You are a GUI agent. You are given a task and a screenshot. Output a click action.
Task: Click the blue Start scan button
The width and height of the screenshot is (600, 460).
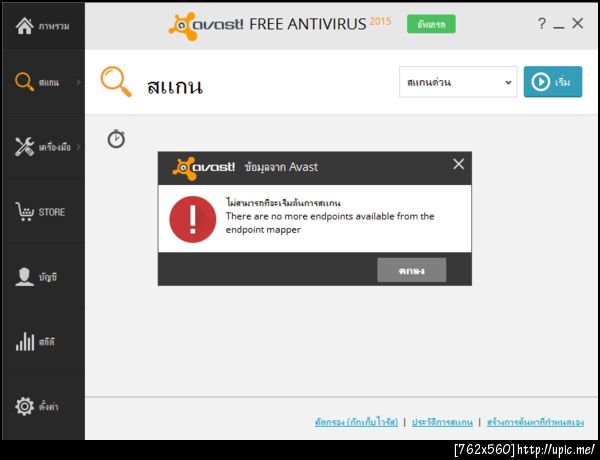[x=553, y=82]
